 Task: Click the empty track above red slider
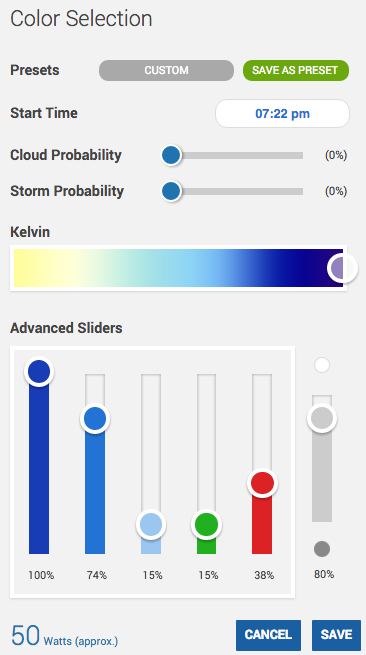tap(262, 421)
